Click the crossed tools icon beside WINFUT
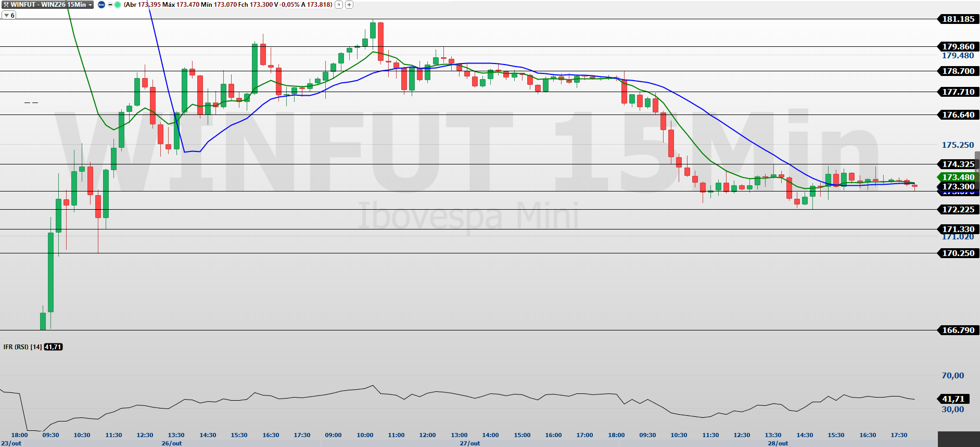The image size is (980, 447). tap(6, 5)
